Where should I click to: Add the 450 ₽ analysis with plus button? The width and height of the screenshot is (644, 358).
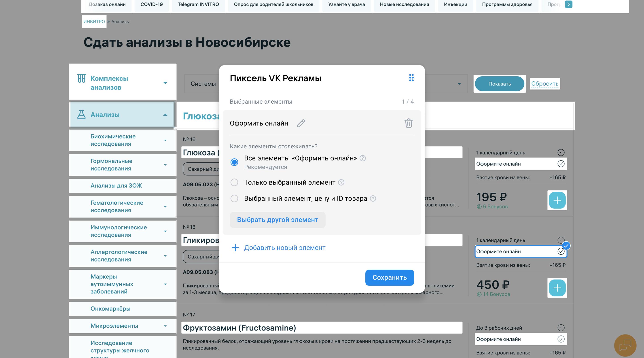(x=557, y=288)
